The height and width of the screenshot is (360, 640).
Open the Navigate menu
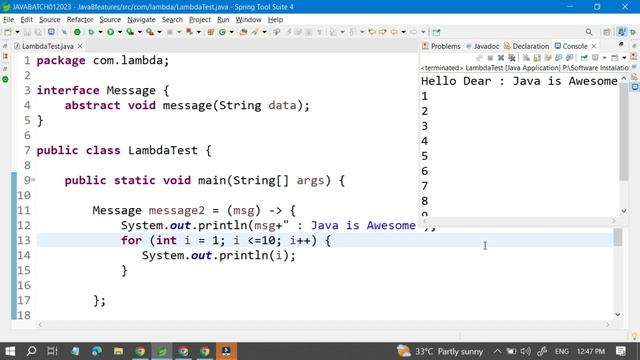tap(141, 20)
